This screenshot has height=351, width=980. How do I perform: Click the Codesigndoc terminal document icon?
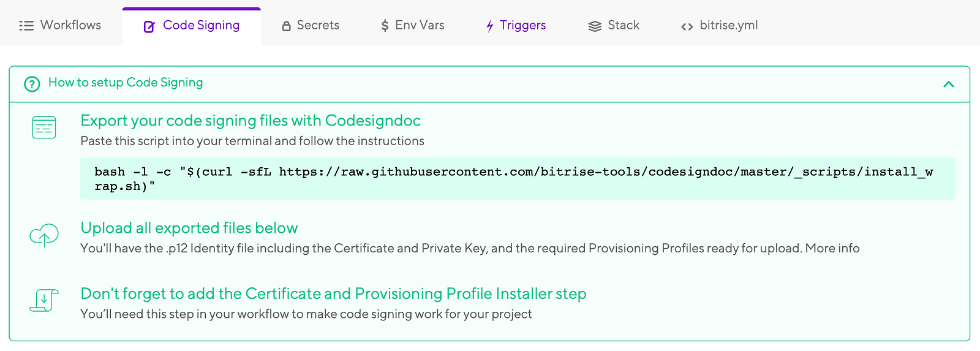[44, 127]
